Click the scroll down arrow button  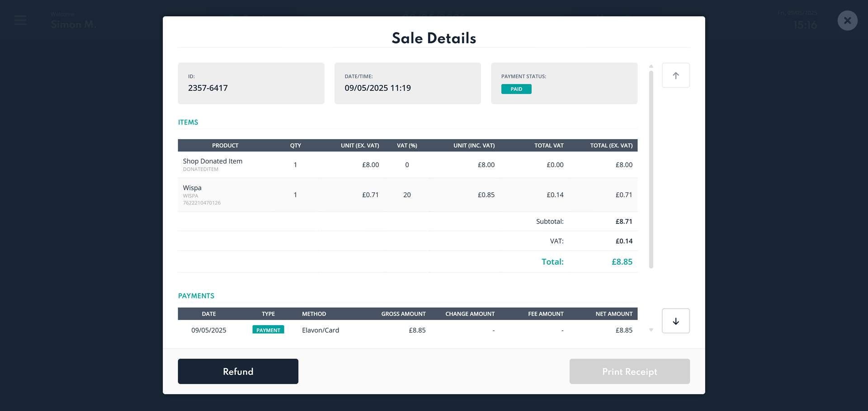pyautogui.click(x=675, y=321)
